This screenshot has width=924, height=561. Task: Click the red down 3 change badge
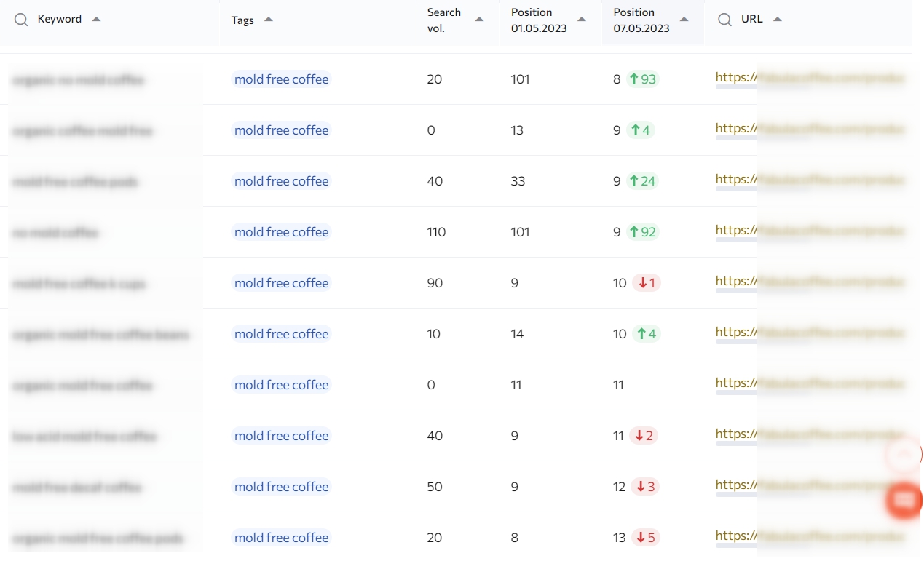645,487
